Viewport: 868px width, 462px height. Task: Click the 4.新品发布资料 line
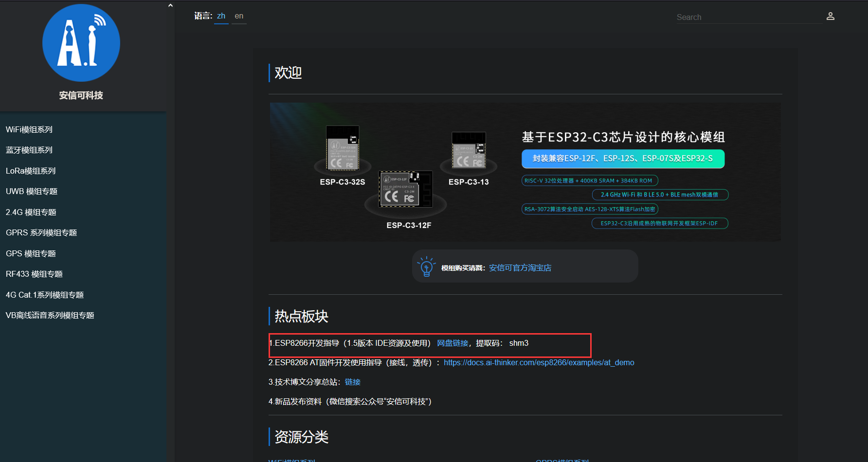350,401
